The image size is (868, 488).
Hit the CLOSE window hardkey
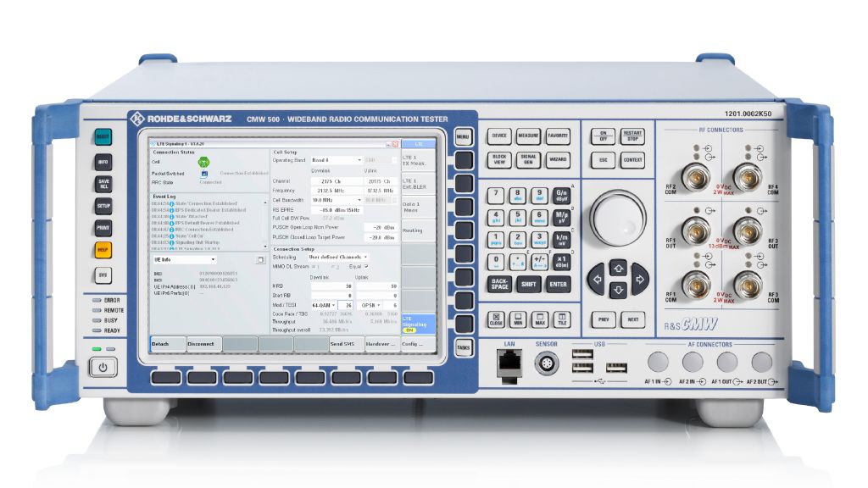[497, 319]
